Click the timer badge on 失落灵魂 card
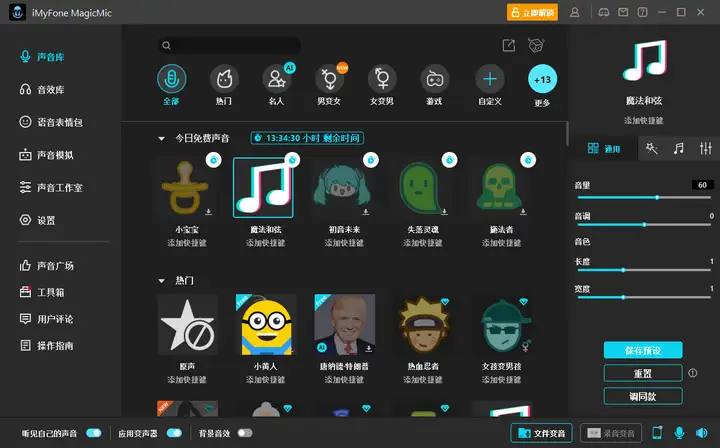Image resolution: width=720 pixels, height=448 pixels. tap(450, 160)
